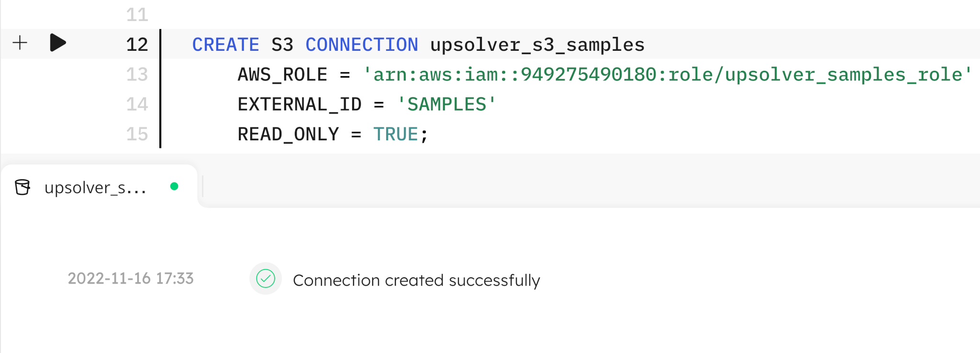
Task: Click line number 15 in the gutter
Action: [137, 134]
